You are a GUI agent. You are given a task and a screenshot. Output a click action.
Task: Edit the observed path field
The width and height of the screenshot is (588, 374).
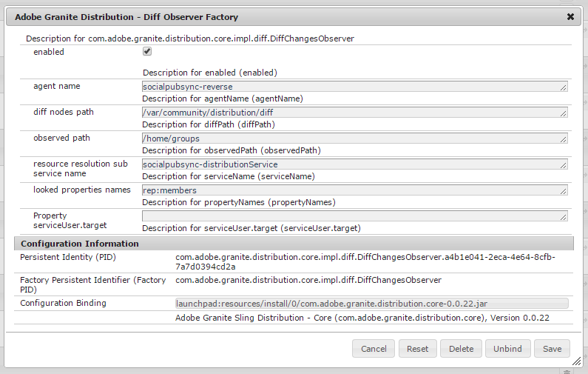click(355, 138)
